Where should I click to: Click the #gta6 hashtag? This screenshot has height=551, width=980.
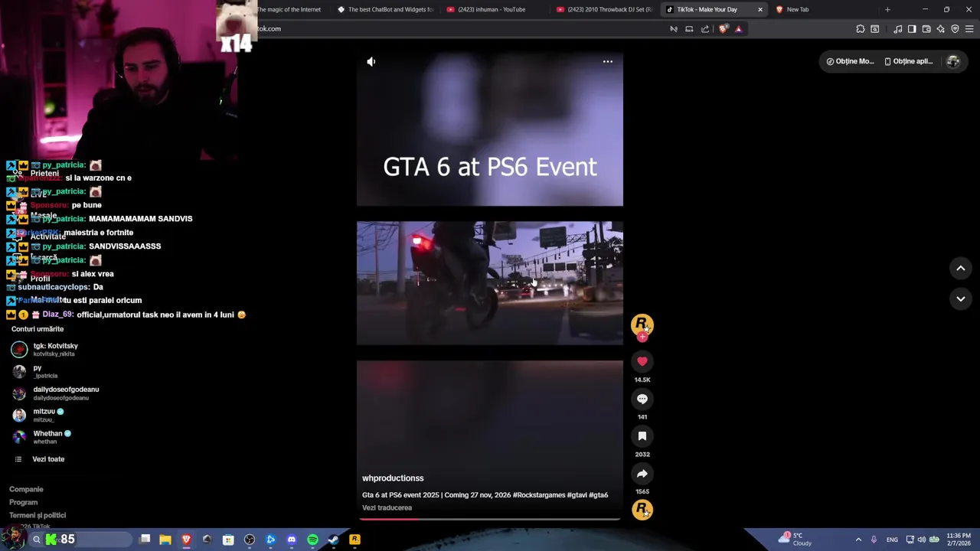point(599,495)
